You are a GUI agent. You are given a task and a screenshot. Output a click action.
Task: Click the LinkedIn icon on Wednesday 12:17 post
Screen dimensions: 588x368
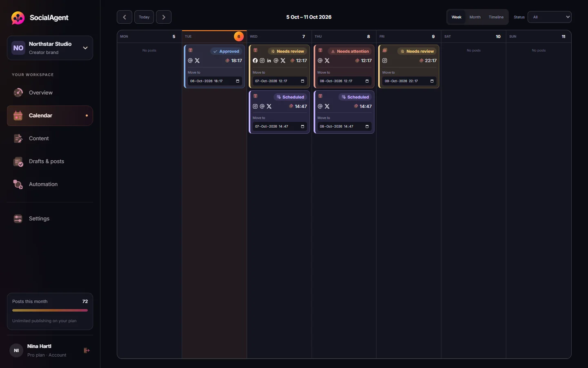click(269, 61)
